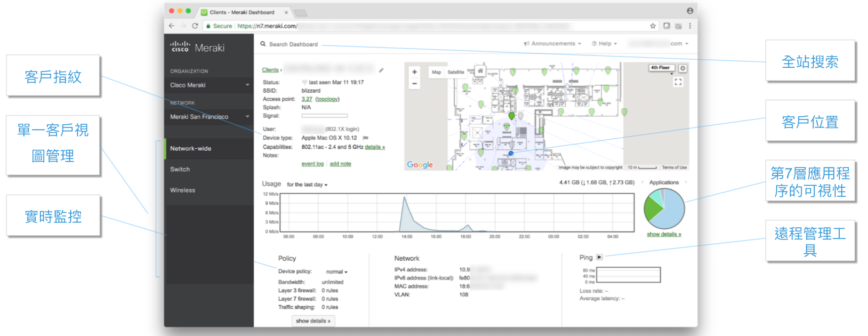Open applications show details link
The width and height of the screenshot is (868, 336).
click(x=664, y=234)
